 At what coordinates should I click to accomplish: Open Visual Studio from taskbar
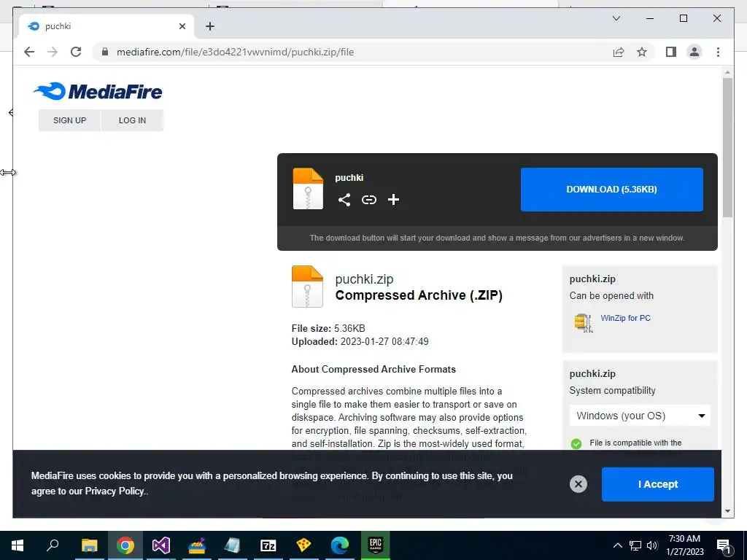(x=161, y=545)
